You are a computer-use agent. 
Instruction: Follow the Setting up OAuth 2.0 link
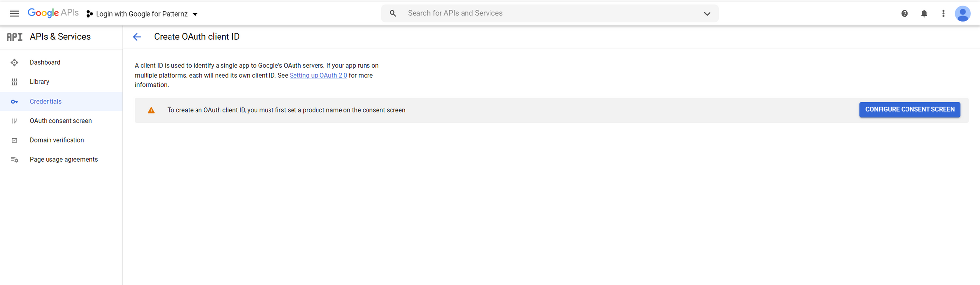click(318, 75)
